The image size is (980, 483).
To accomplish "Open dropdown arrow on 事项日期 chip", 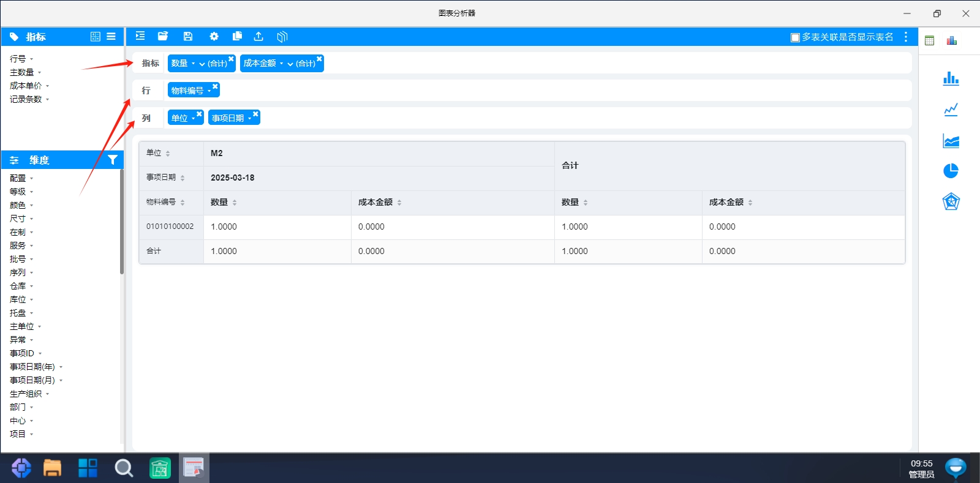I will [249, 119].
